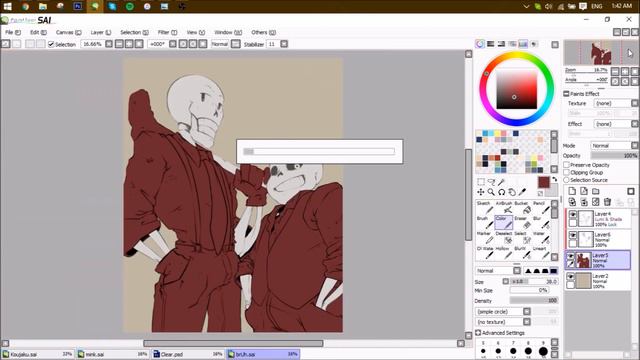
Task: Click the navigator preview thumbnail
Action: click(600, 53)
